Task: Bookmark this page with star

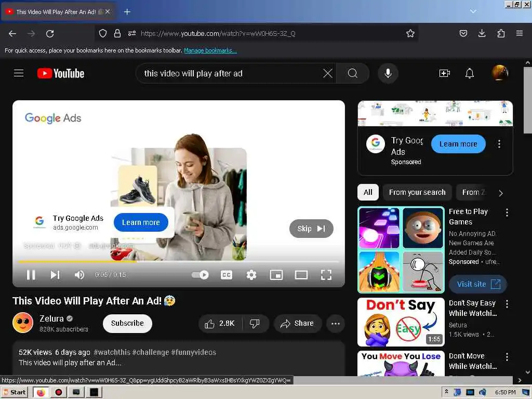Action: point(410,33)
